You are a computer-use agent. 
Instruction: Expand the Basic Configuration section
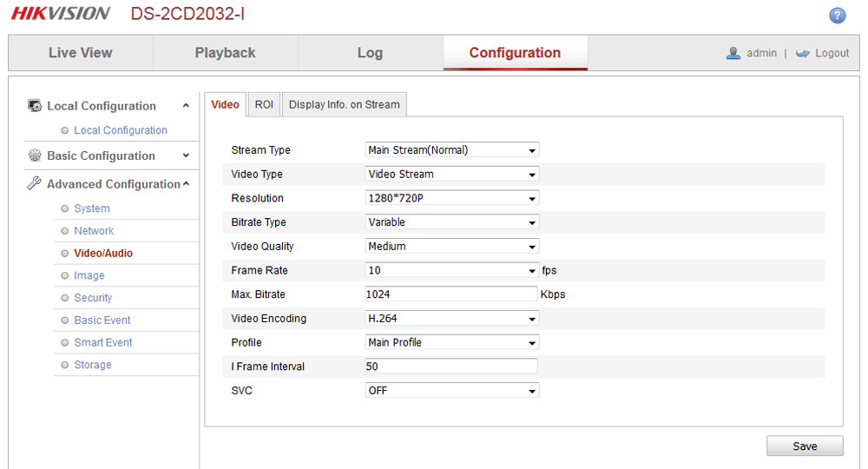(186, 155)
